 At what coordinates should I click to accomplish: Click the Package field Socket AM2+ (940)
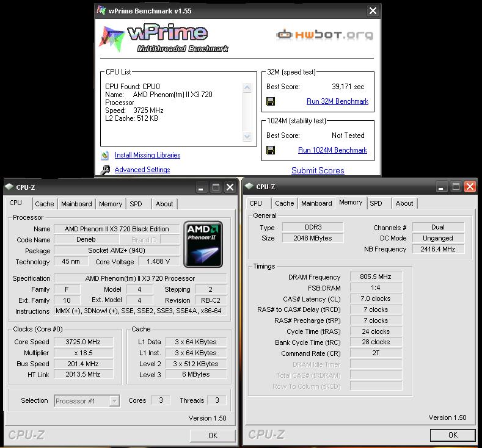pyautogui.click(x=117, y=251)
